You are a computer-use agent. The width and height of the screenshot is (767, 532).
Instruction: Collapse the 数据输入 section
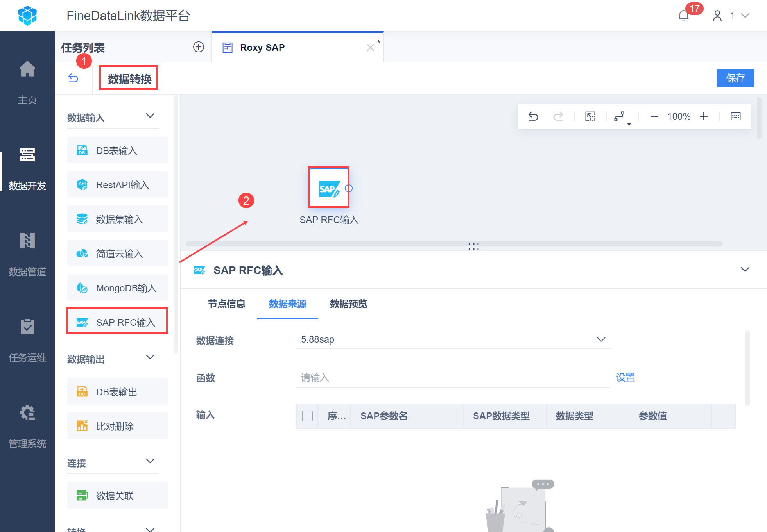pos(150,116)
